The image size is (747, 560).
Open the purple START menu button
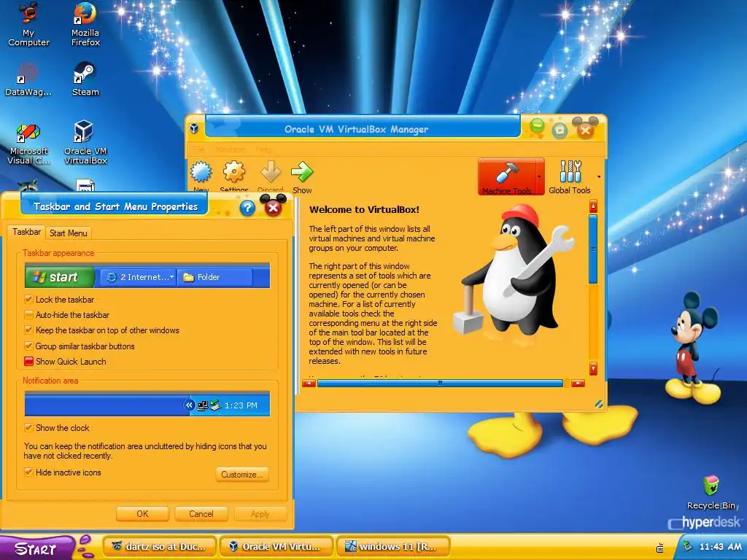[36, 548]
